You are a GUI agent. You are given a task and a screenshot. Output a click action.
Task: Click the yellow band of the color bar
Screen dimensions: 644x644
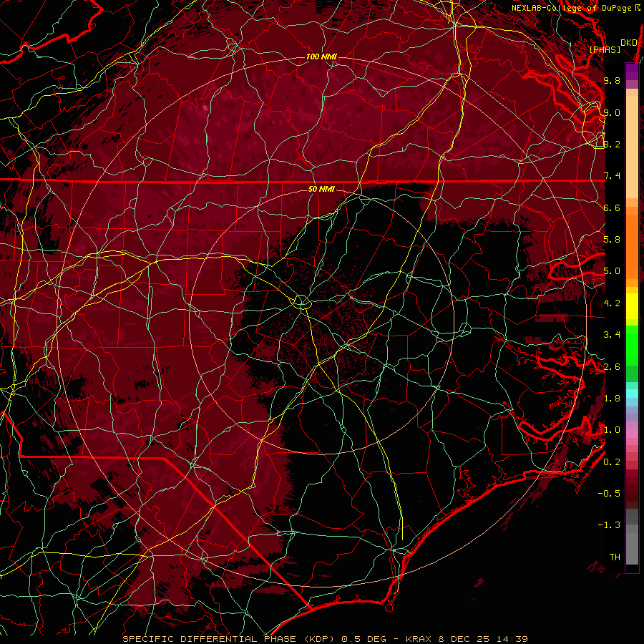tap(632, 306)
